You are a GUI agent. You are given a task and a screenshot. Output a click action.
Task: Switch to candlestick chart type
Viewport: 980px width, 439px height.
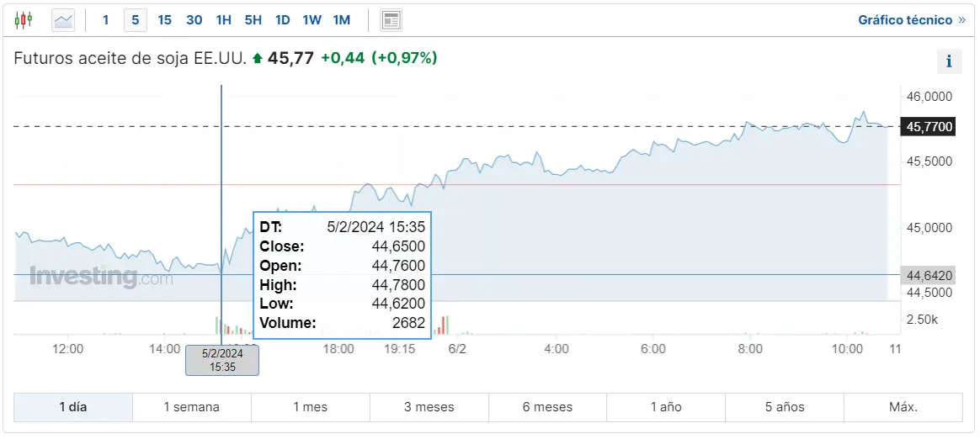(24, 19)
